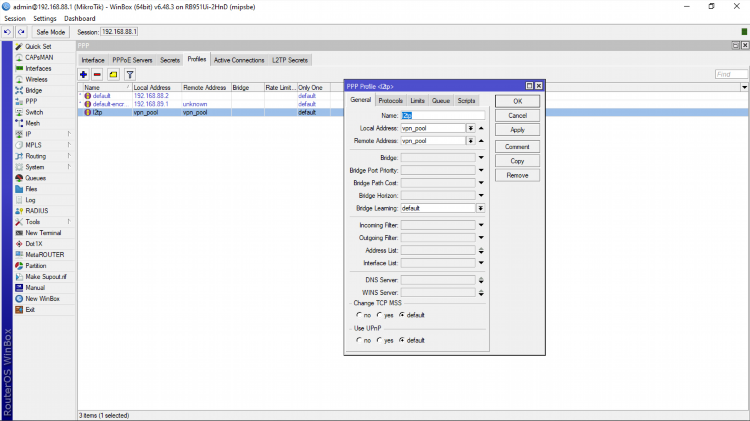This screenshot has width=750, height=421.
Task: Click Remove button in dialog
Action: 518,176
